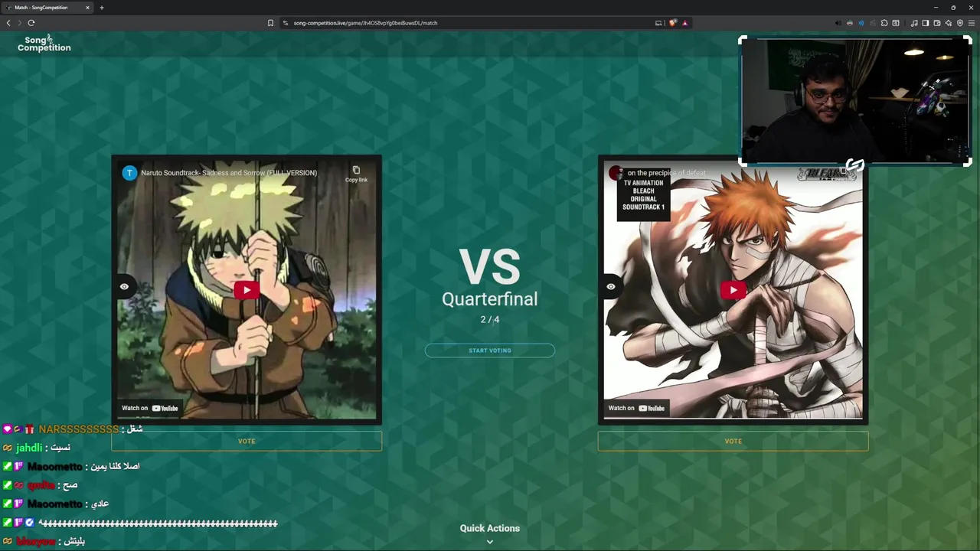Click the speaker volume extension icon

[838, 23]
